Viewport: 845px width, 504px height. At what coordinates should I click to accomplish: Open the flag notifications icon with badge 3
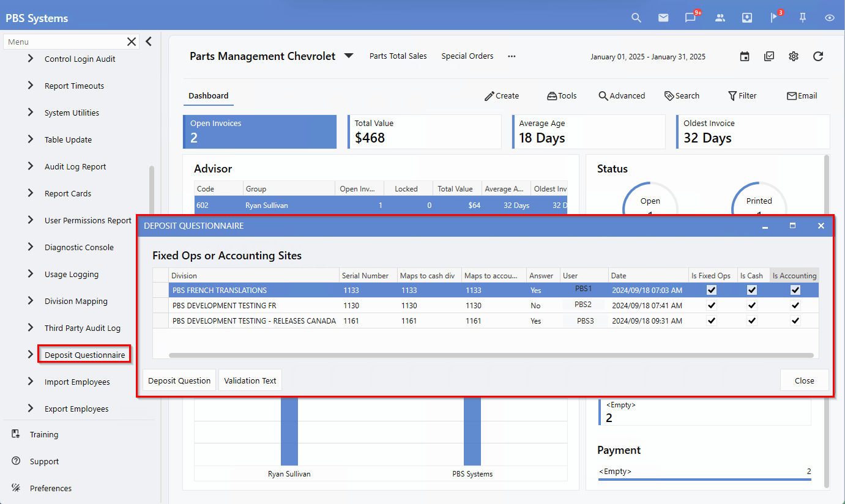click(775, 17)
